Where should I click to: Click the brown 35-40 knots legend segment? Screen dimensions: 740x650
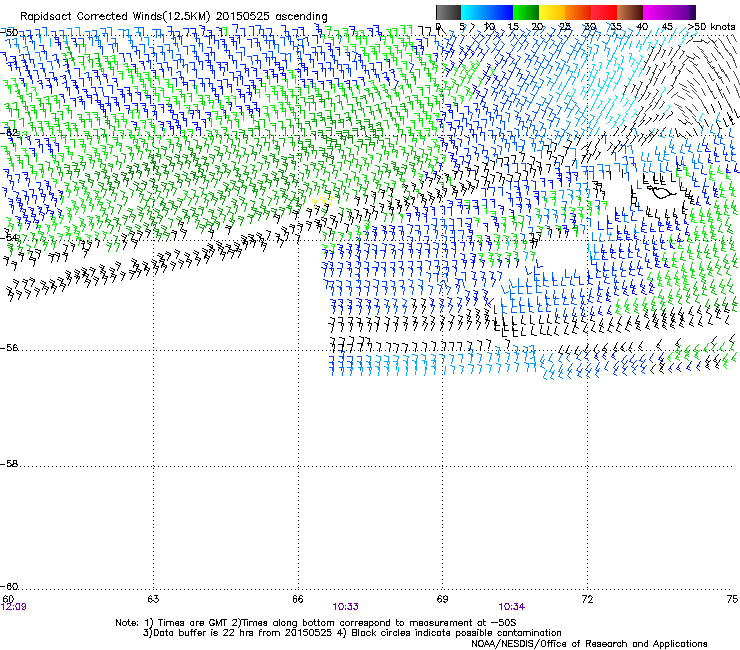630,12
